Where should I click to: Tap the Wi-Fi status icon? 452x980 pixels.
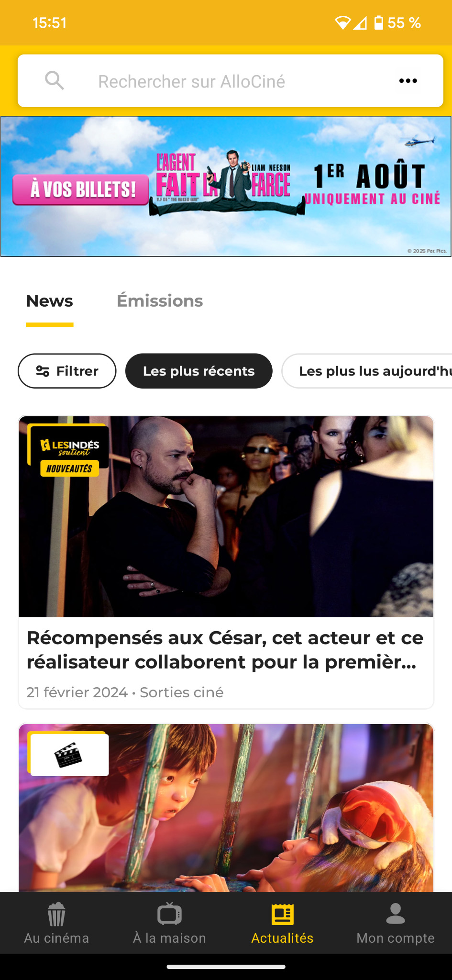342,22
